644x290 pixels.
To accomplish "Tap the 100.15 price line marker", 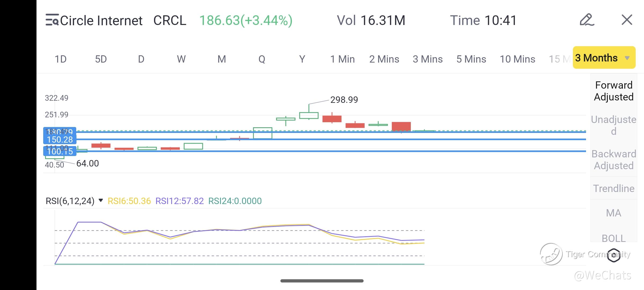I will 60,151.
